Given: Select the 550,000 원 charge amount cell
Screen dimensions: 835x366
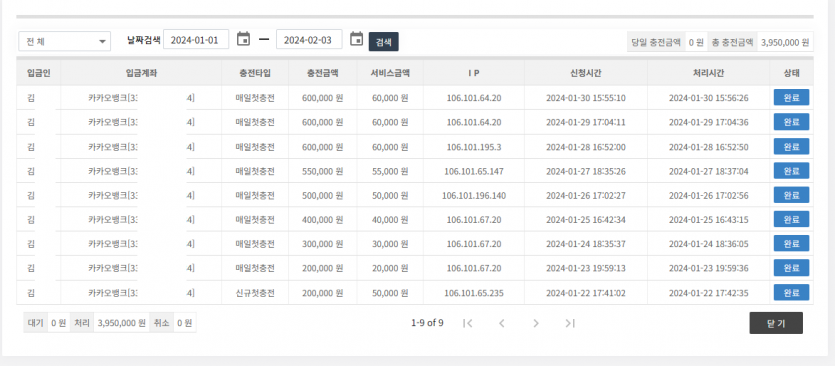Looking at the screenshot, I should [x=323, y=171].
